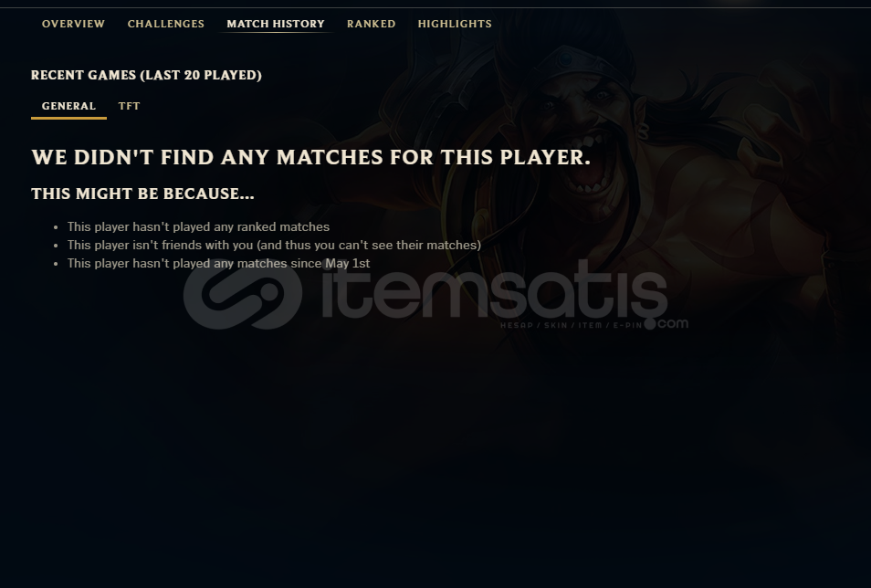Open the Highlights tab

(x=455, y=24)
